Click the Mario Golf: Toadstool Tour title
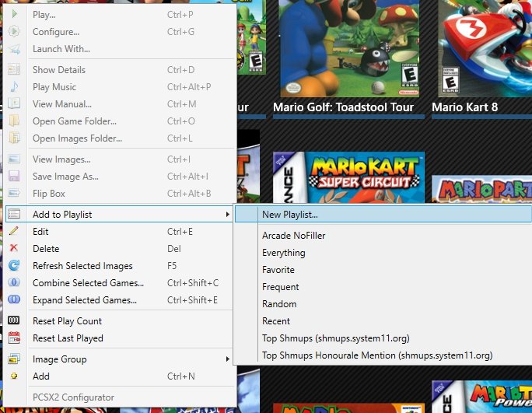Image resolution: width=532 pixels, height=413 pixels. (343, 107)
